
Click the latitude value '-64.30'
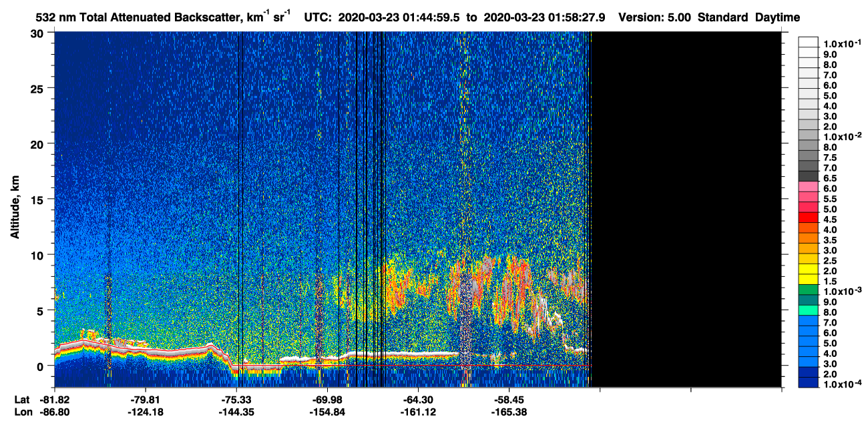coord(418,400)
